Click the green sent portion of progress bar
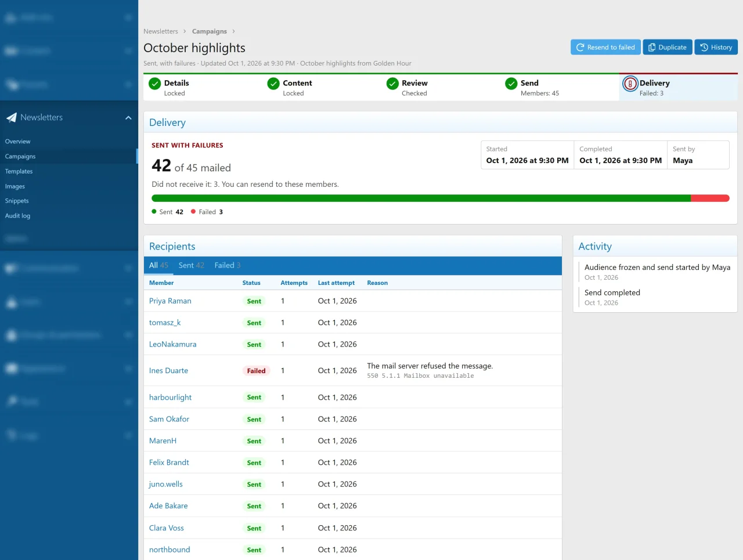 pyautogui.click(x=421, y=198)
